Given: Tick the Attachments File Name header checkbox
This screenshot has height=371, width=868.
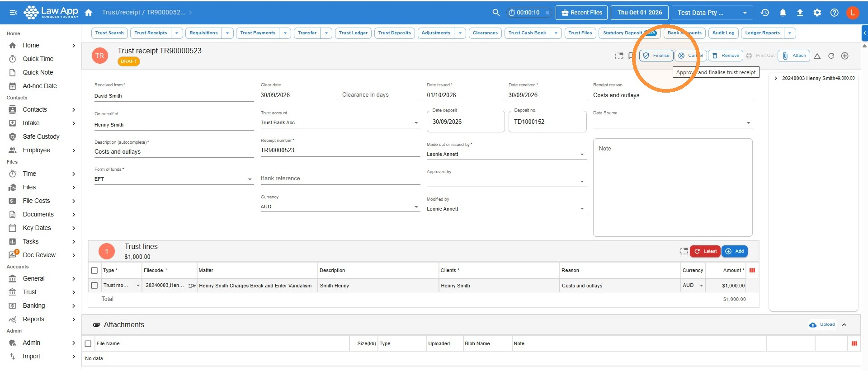Looking at the screenshot, I should [x=88, y=343].
